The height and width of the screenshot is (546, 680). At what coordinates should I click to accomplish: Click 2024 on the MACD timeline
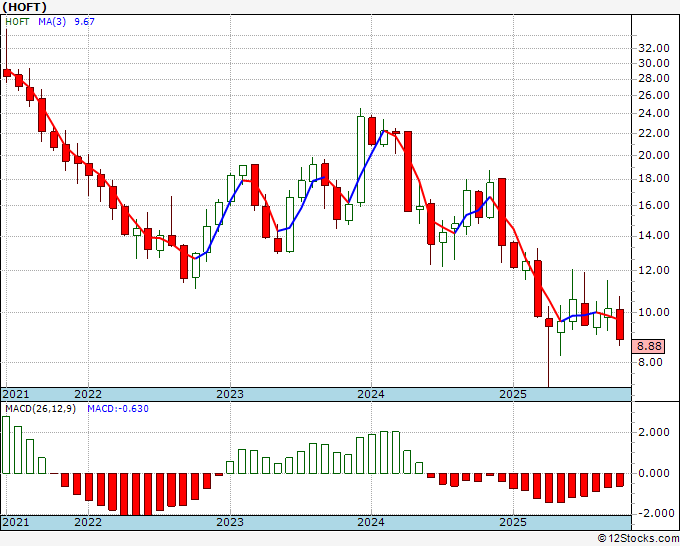pos(371,522)
